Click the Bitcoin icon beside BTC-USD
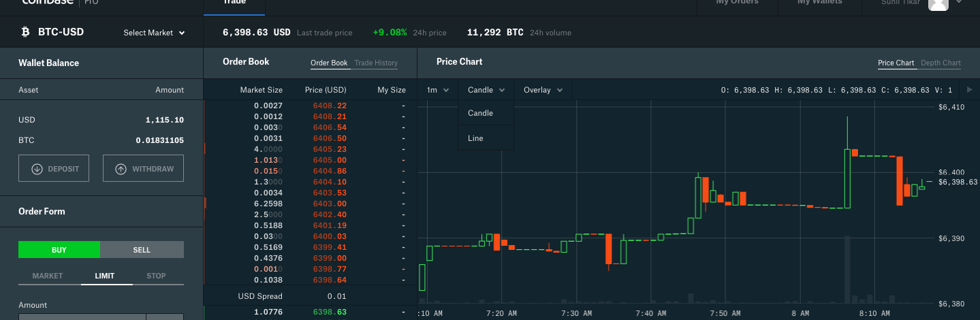Viewport: 980px width, 320px height. coord(27,32)
